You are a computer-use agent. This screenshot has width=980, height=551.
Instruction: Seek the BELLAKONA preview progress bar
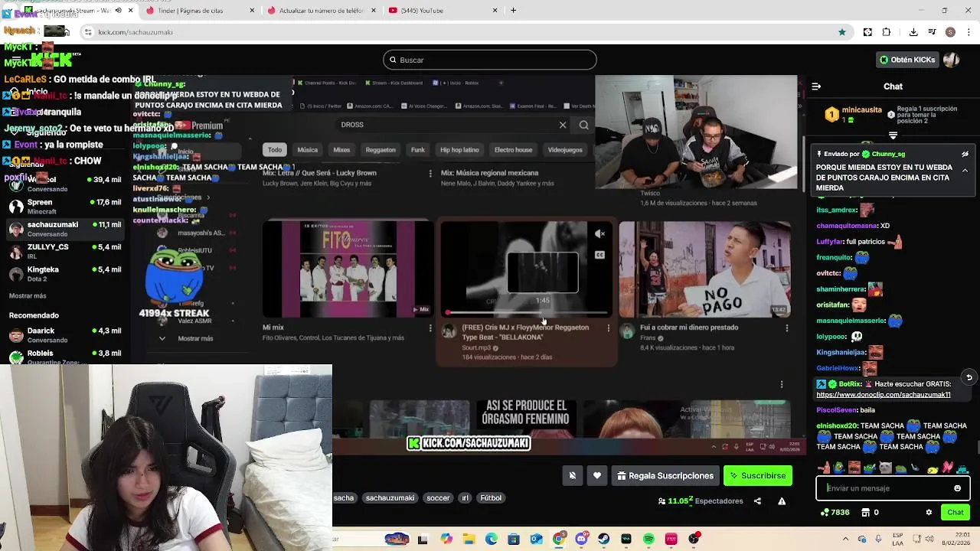point(526,312)
